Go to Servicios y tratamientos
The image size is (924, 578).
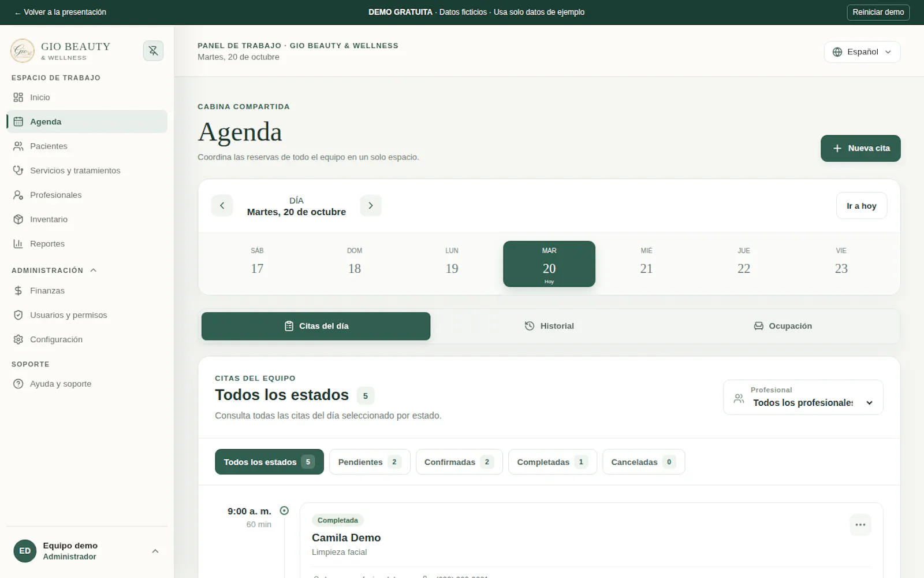(x=87, y=171)
